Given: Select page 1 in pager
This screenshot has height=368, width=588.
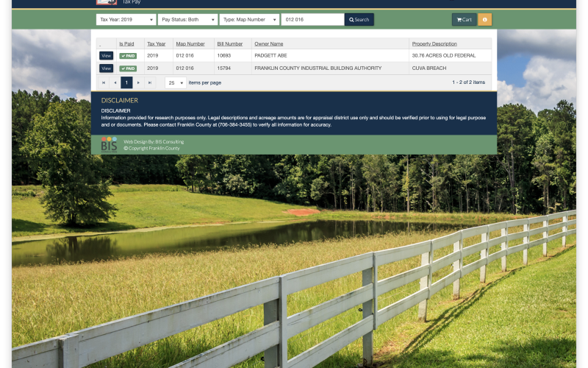Looking at the screenshot, I should 126,82.
